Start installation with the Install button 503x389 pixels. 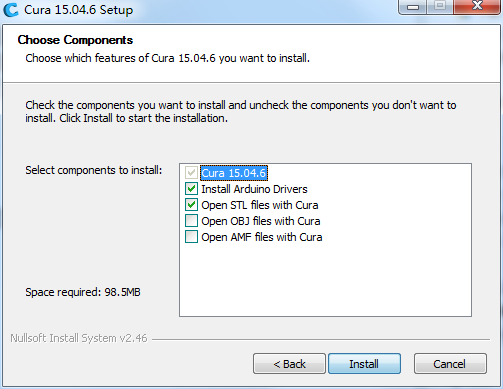coord(364,364)
